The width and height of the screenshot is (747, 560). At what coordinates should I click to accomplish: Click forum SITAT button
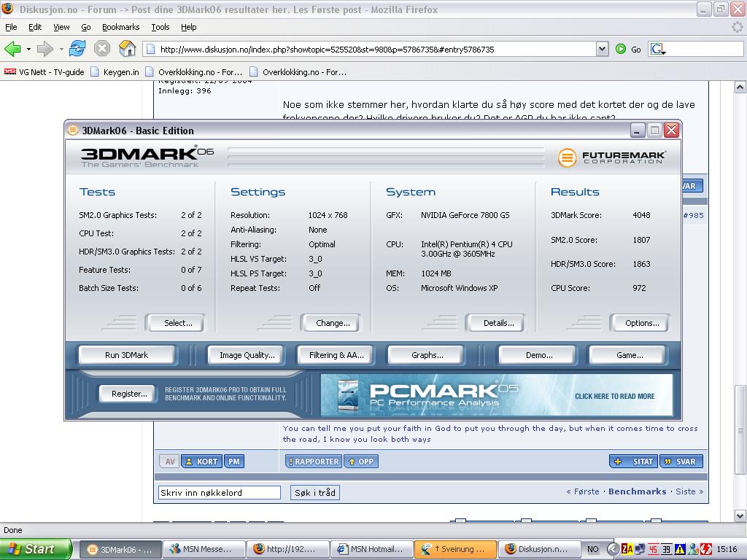pos(634,462)
